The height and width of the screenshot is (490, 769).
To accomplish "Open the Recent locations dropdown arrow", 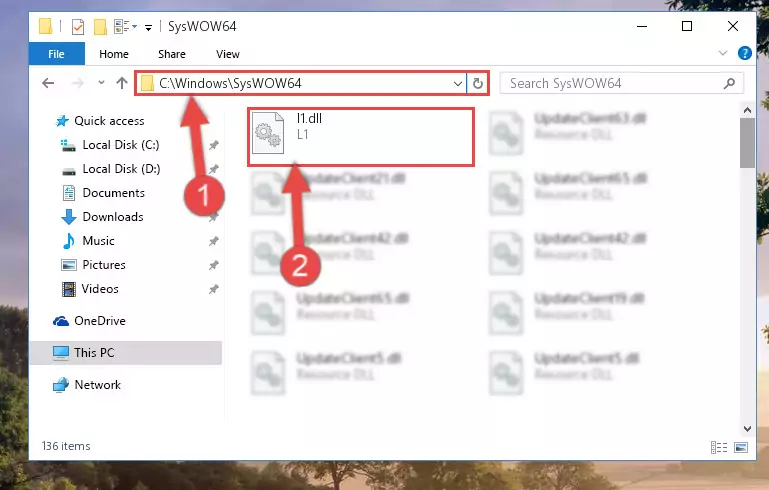I will pos(101,82).
